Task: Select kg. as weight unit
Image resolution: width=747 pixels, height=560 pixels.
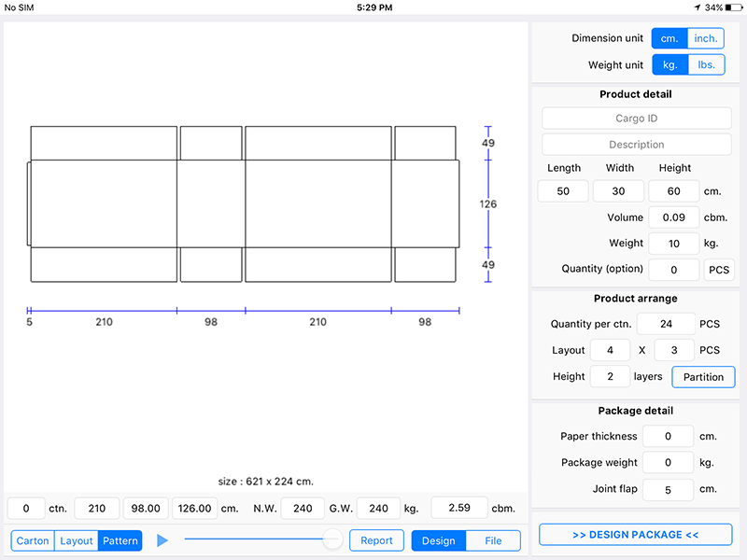Action: click(x=669, y=64)
